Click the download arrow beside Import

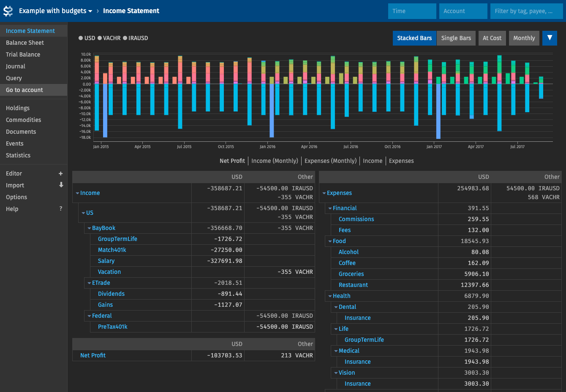61,185
